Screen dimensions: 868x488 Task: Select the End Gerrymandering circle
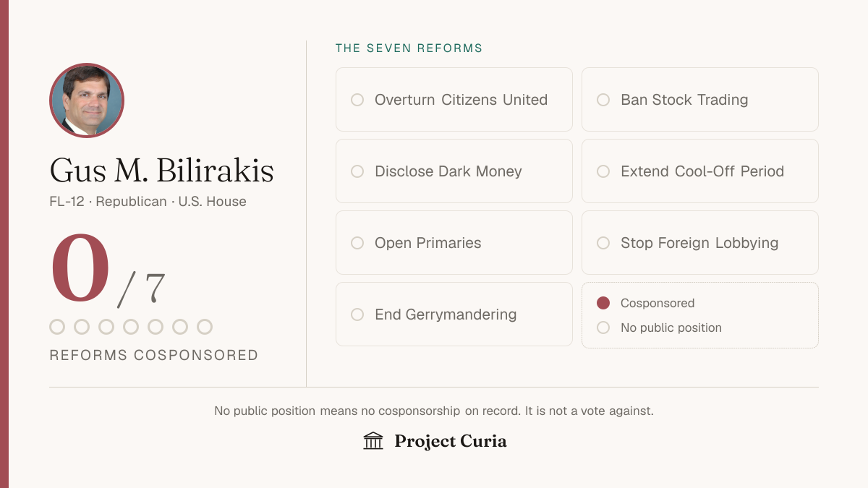coord(357,314)
